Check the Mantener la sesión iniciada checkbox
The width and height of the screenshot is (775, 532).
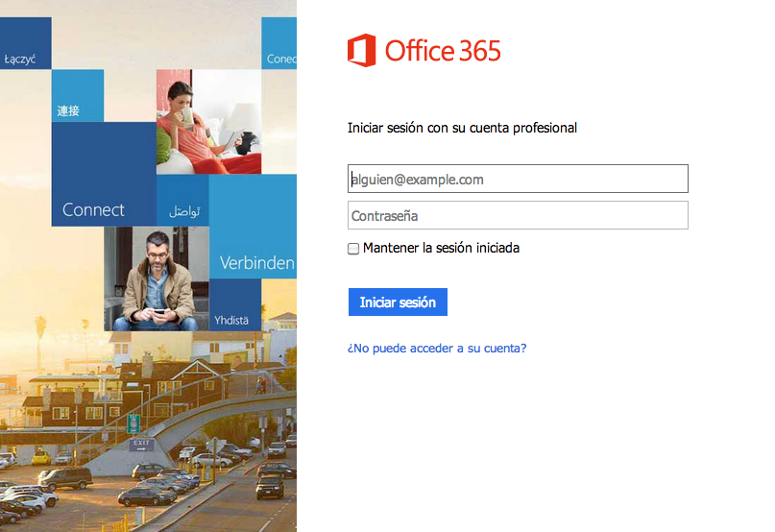tap(352, 248)
